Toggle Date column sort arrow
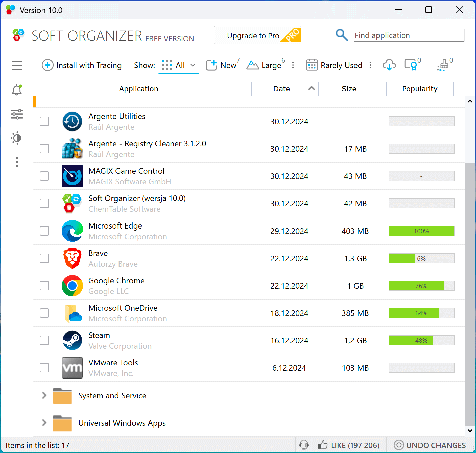This screenshot has width=476, height=453. 311,88
